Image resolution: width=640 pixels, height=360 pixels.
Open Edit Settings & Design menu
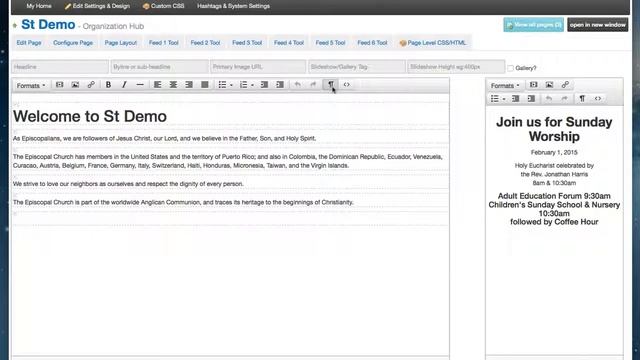pos(97,6)
